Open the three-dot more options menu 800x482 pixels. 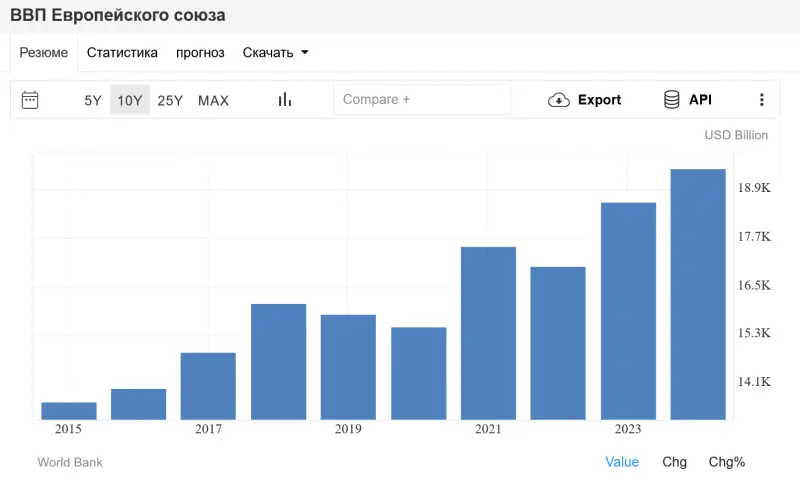click(762, 99)
